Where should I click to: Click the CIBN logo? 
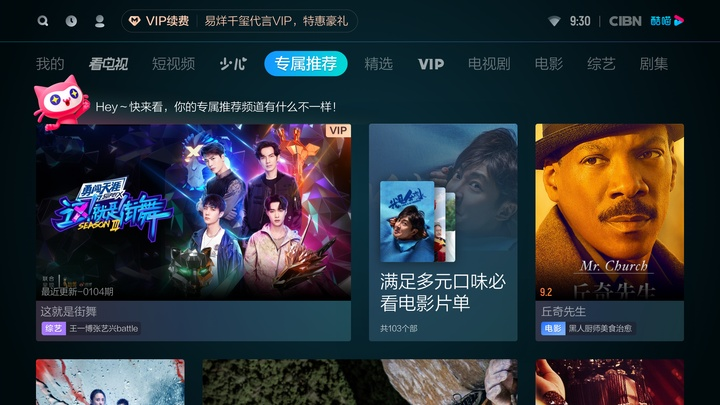625,21
